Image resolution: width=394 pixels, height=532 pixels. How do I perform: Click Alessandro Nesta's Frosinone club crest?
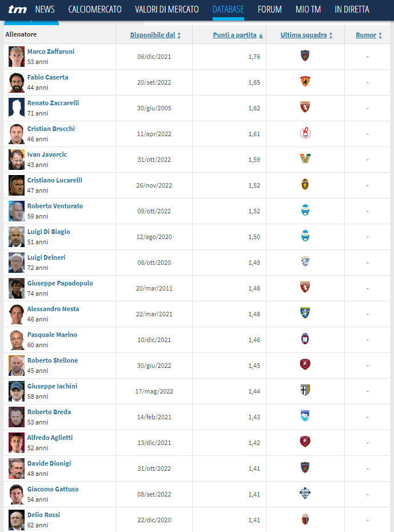pos(305,313)
